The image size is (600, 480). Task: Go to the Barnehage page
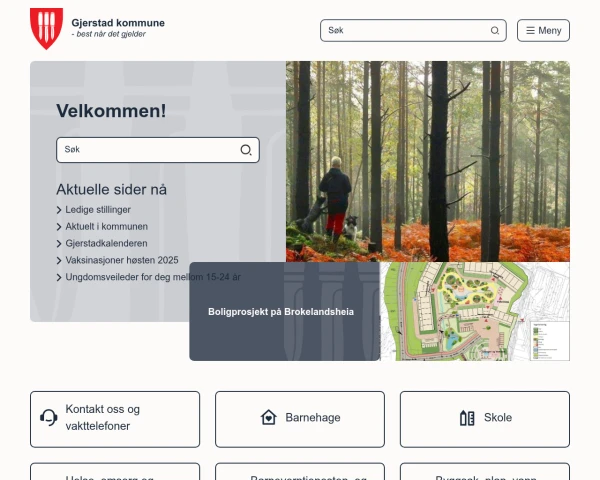click(300, 418)
